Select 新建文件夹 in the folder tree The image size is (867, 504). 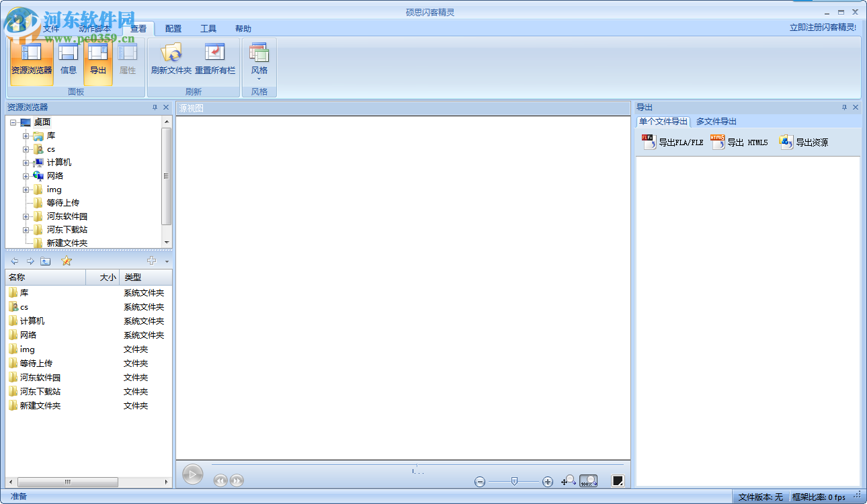point(67,243)
